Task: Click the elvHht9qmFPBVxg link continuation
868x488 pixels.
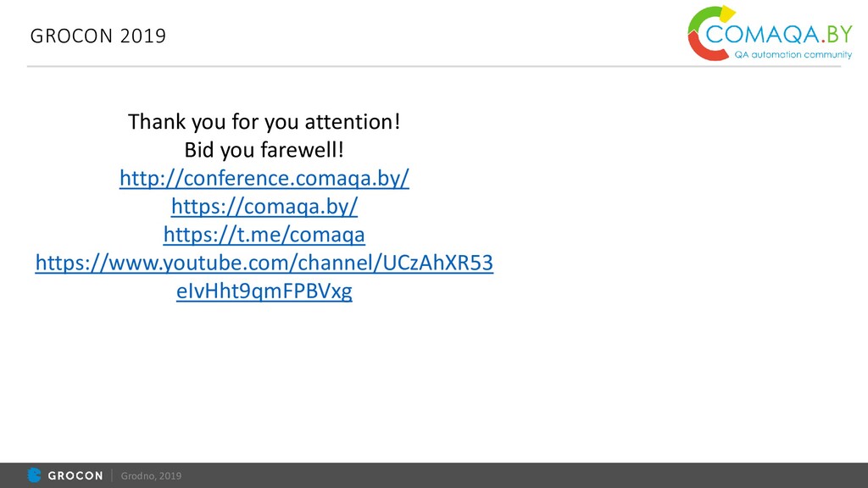Action: [264, 291]
